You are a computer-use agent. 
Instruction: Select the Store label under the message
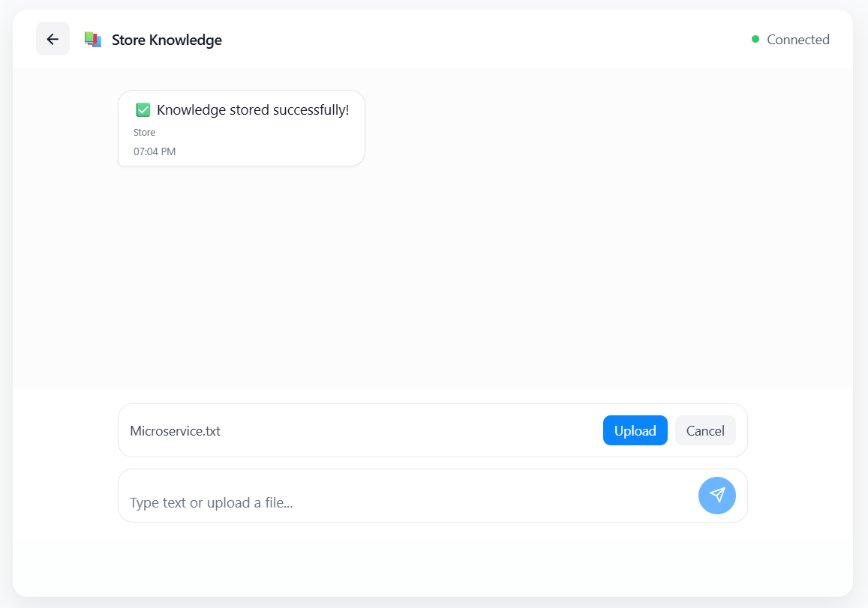pyautogui.click(x=144, y=132)
